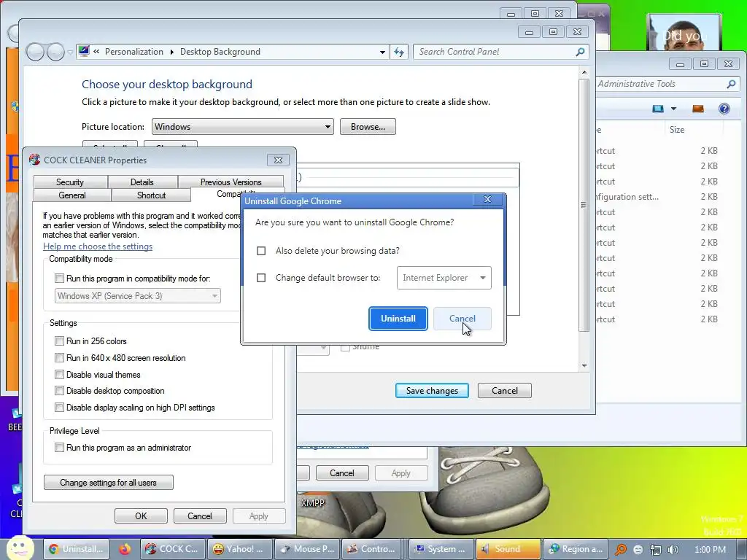Open views dropdown arrow in Administrative Tools
Screen dimensions: 747x560
pos(673,109)
